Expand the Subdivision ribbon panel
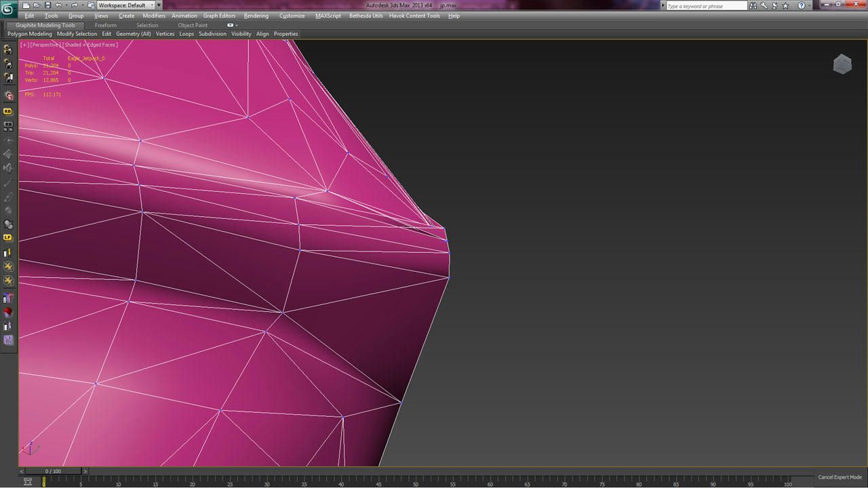 pyautogui.click(x=212, y=34)
